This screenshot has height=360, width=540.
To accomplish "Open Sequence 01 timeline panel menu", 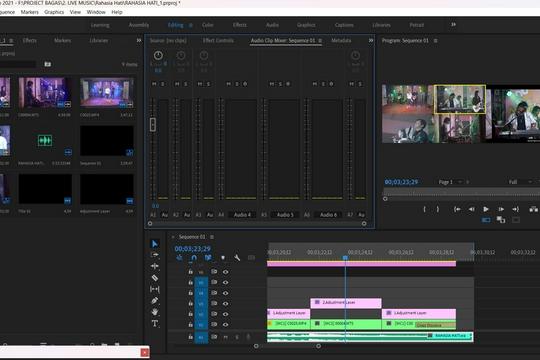I will [212, 237].
